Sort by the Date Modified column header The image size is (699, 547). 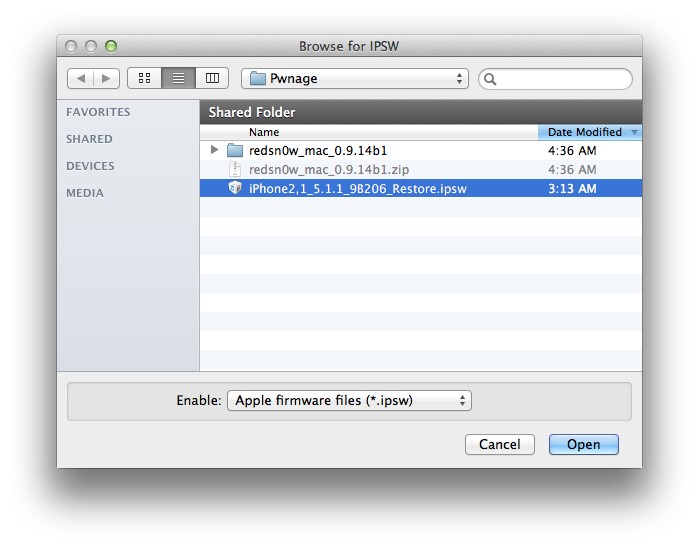click(590, 132)
